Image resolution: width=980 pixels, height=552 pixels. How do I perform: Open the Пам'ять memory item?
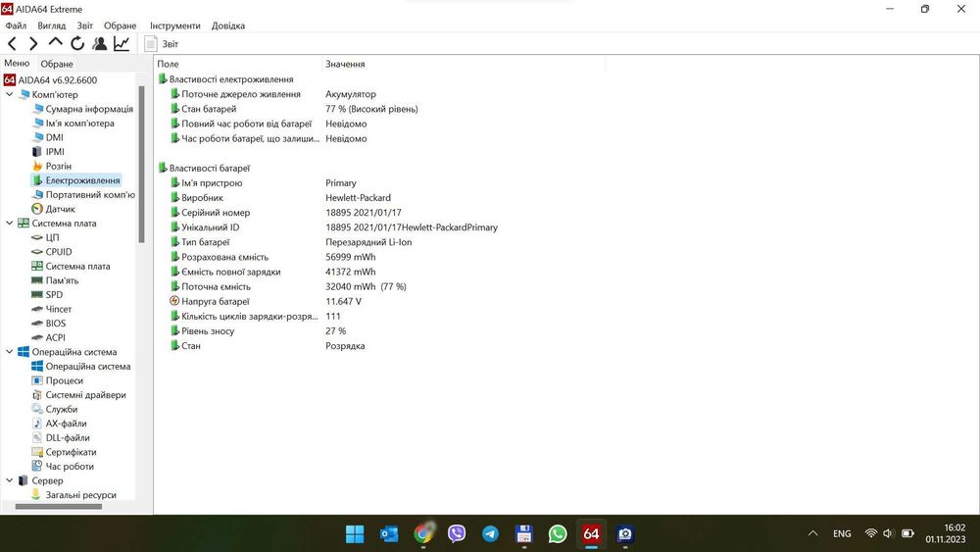click(55, 280)
